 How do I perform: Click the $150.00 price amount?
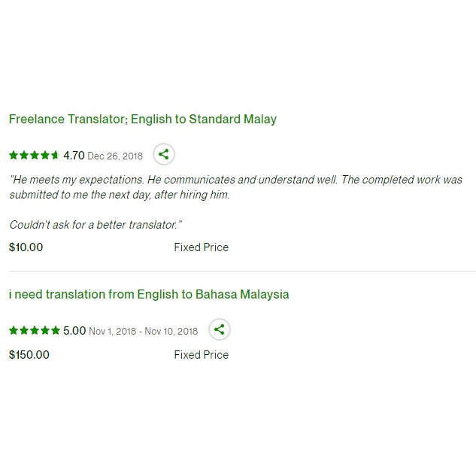[x=29, y=355]
